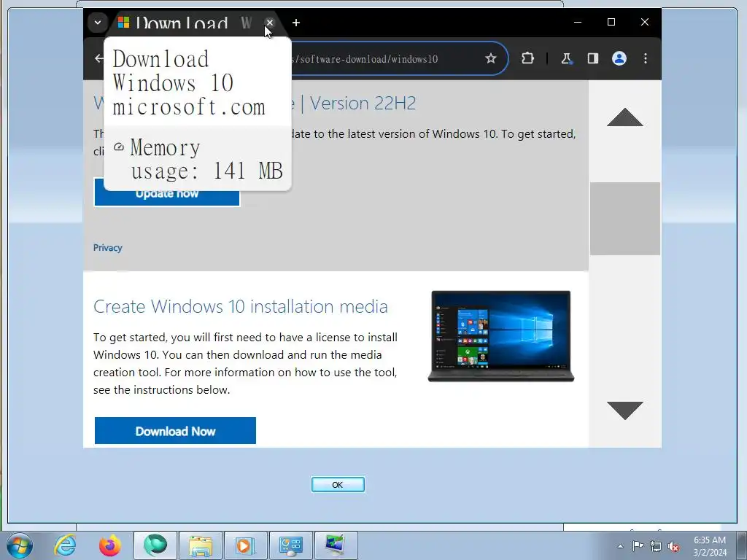Click the Windows 10 laptop image
The width and height of the screenshot is (747, 560).
click(501, 336)
